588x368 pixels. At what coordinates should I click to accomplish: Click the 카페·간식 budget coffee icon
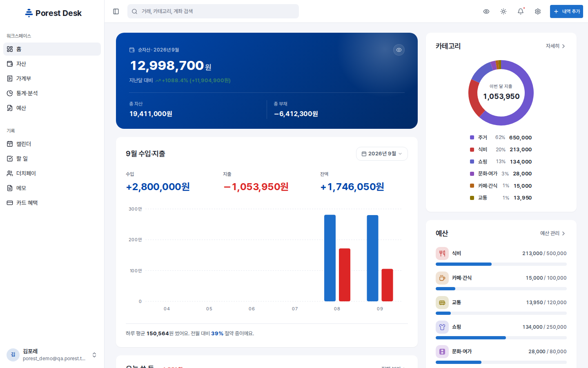tap(442, 278)
